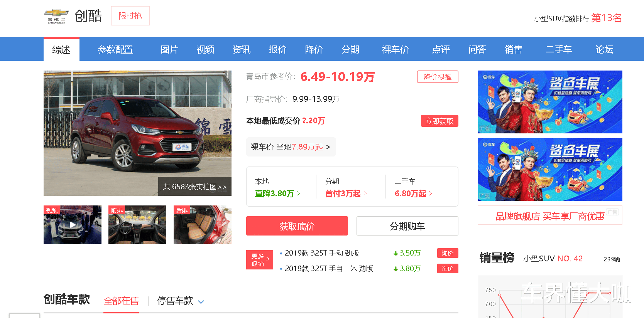Click the 立即获取 button

[x=439, y=121]
